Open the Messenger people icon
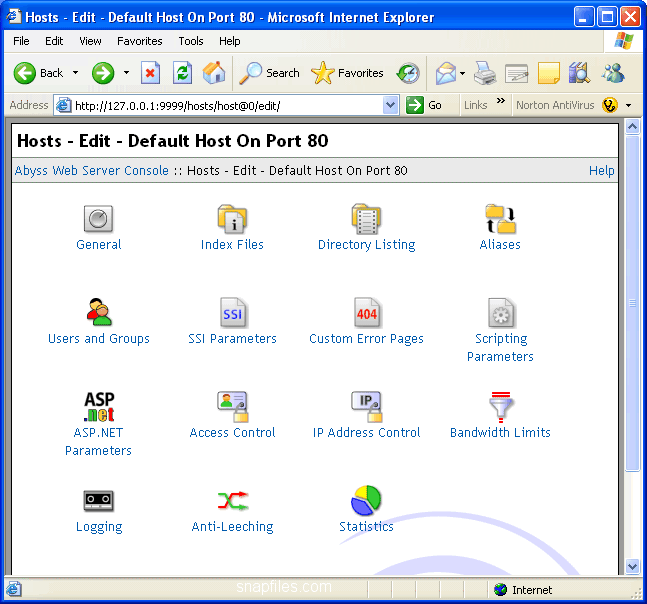Screen dimensions: 647x604 click(613, 73)
